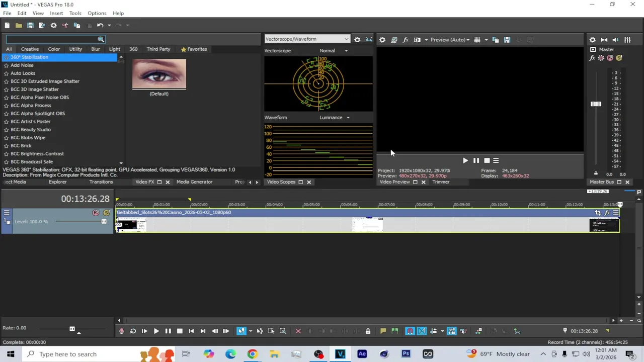The height and width of the screenshot is (362, 644).
Task: Open the Tools menu
Action: pos(75,13)
